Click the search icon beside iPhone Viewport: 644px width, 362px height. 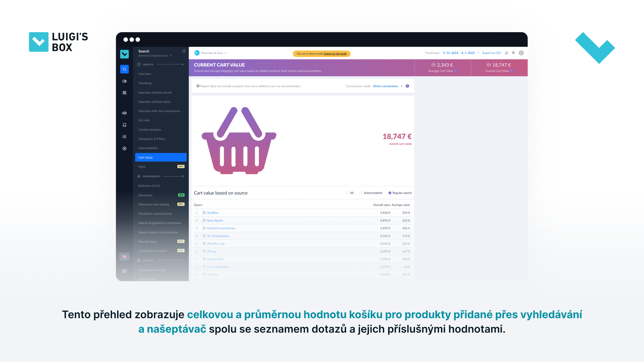(x=204, y=251)
